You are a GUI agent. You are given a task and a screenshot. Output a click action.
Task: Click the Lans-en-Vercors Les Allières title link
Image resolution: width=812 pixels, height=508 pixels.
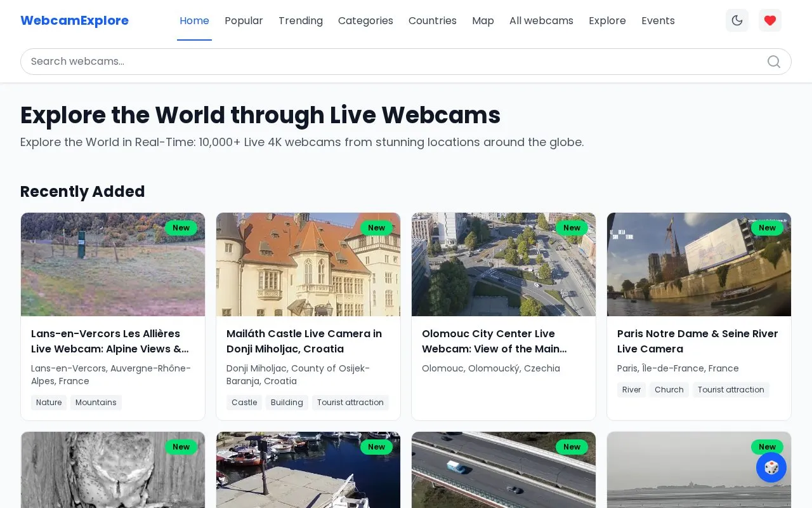pyautogui.click(x=110, y=341)
